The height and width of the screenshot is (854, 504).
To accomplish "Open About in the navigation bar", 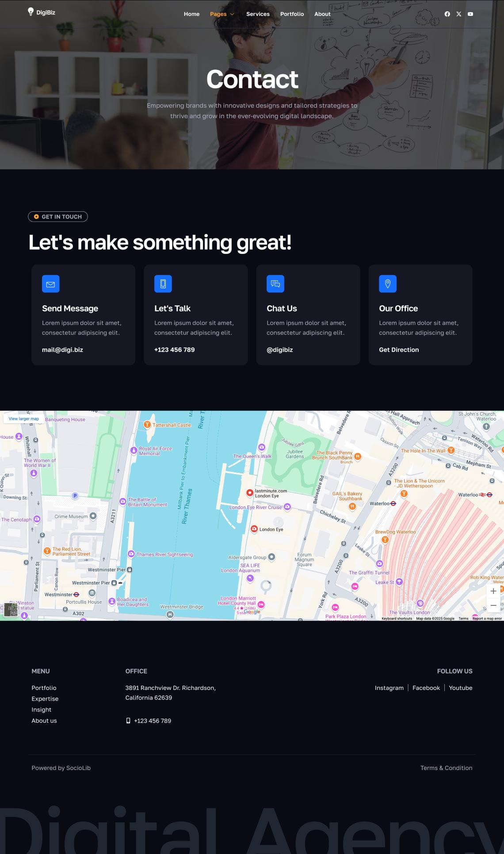I will pyautogui.click(x=322, y=14).
